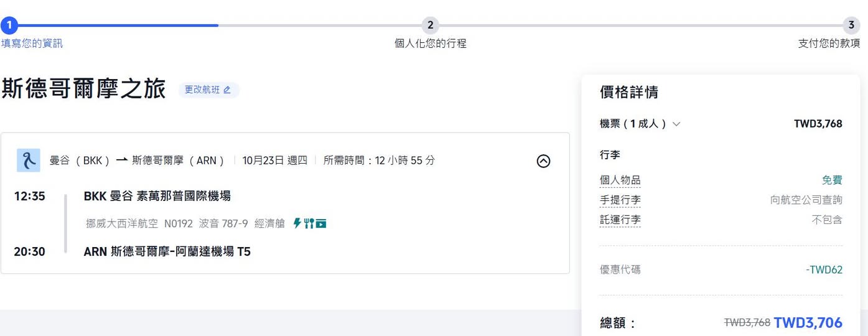
Task: Click the in-flight entertainment amenity icon
Action: click(321, 223)
